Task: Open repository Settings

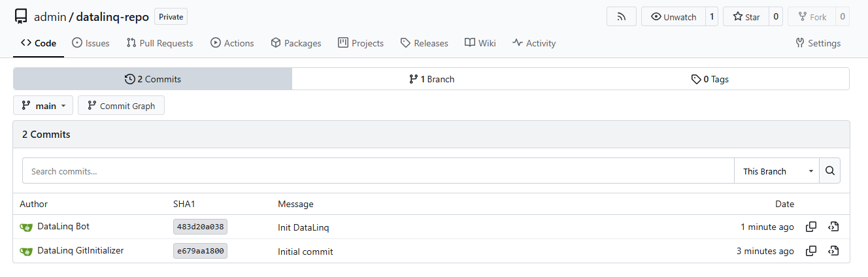Action: (x=818, y=43)
